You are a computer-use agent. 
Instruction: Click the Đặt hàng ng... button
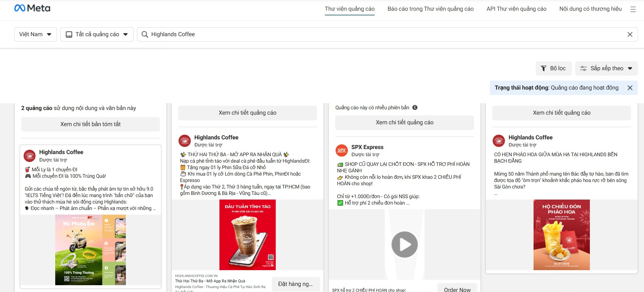click(x=296, y=284)
